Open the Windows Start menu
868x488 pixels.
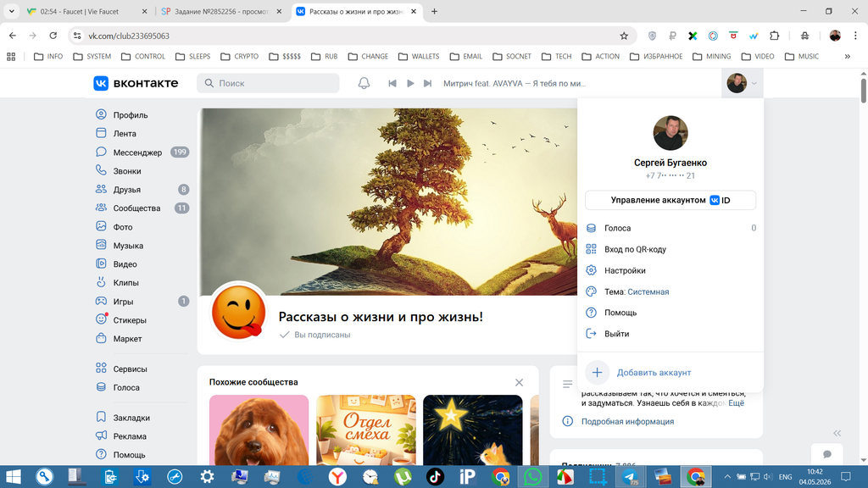(13, 476)
